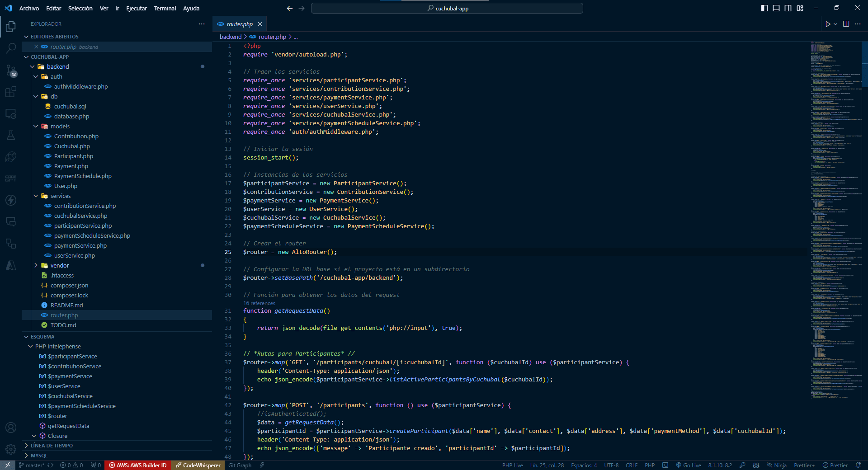The image size is (868, 470).
Task: Open the Archivo menu
Action: pos(29,8)
